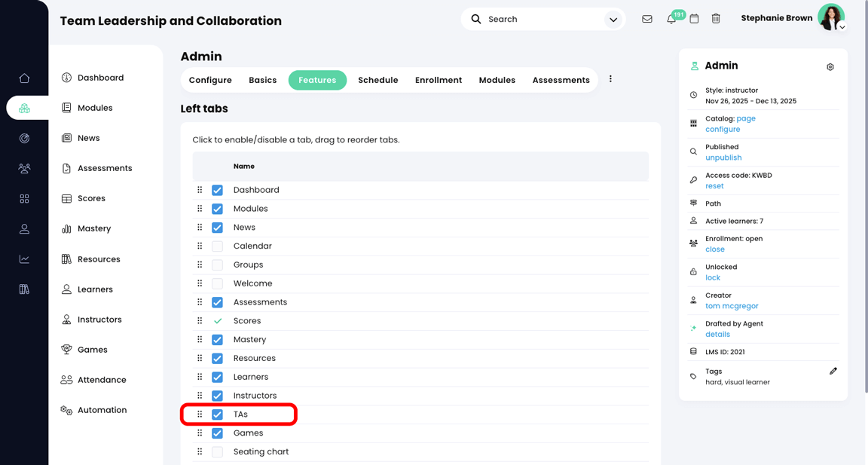
Task: Check the Welcome tab checkbox
Action: [217, 283]
